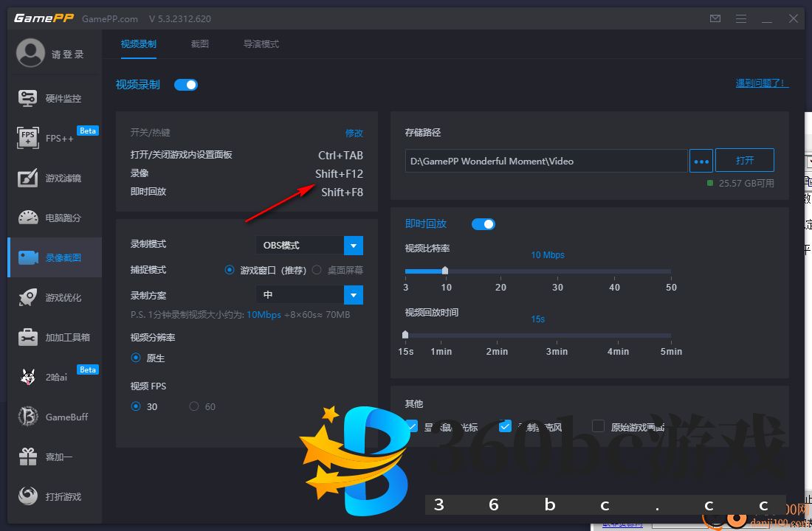Screen dimensions: 812x531
Task: Select the GameBuff sidebar item
Action: (54, 417)
